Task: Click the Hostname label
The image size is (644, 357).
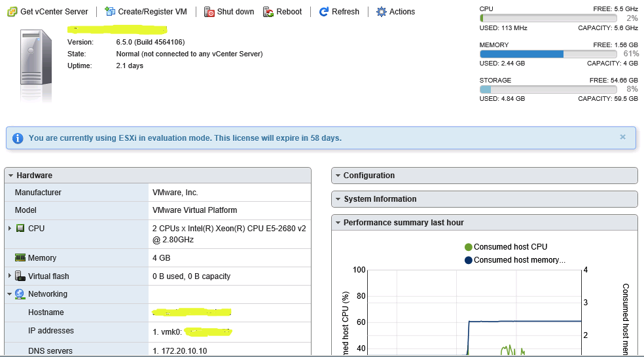Action: point(46,312)
